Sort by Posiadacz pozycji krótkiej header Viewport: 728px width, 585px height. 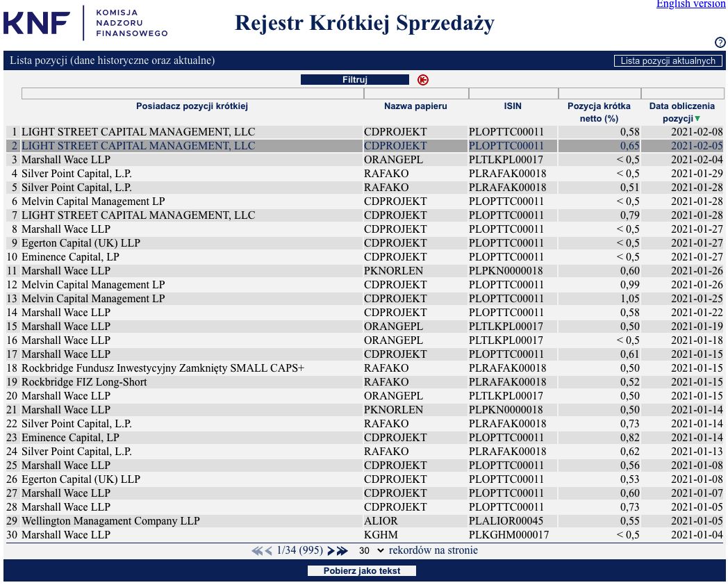point(192,106)
